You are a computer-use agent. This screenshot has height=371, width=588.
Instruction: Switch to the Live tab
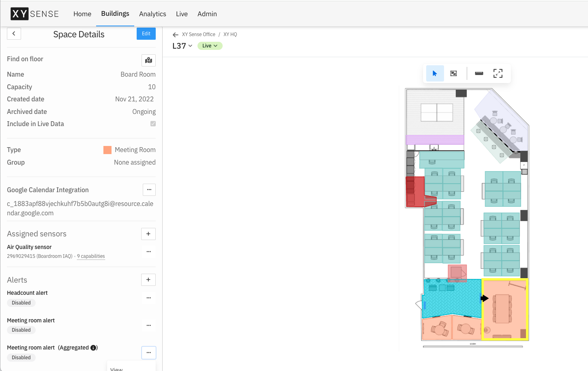coord(182,14)
